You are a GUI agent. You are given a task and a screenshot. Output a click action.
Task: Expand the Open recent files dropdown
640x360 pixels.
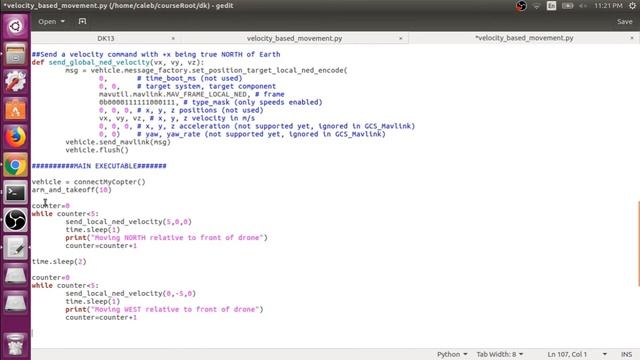point(51,21)
